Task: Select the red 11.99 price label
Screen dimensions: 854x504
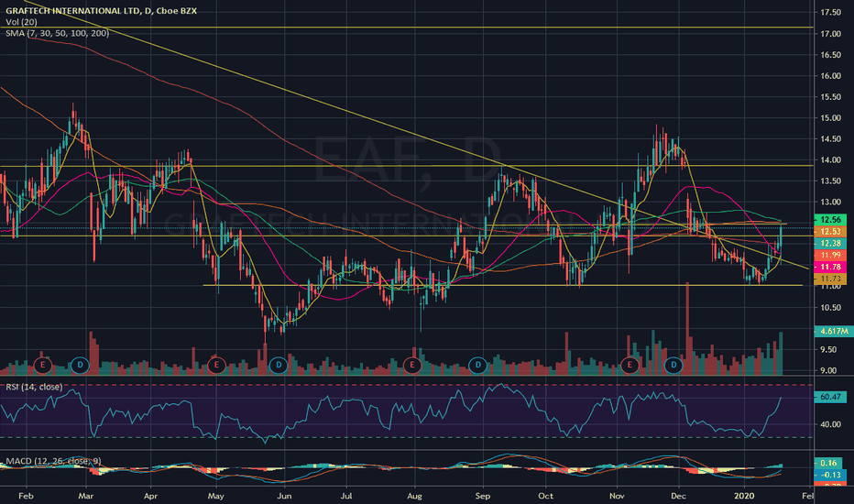Action: point(830,255)
